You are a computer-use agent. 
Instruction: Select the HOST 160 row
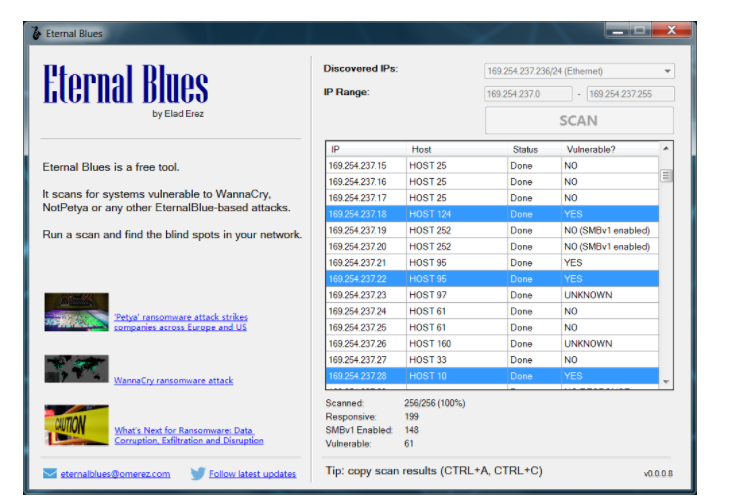(x=493, y=344)
